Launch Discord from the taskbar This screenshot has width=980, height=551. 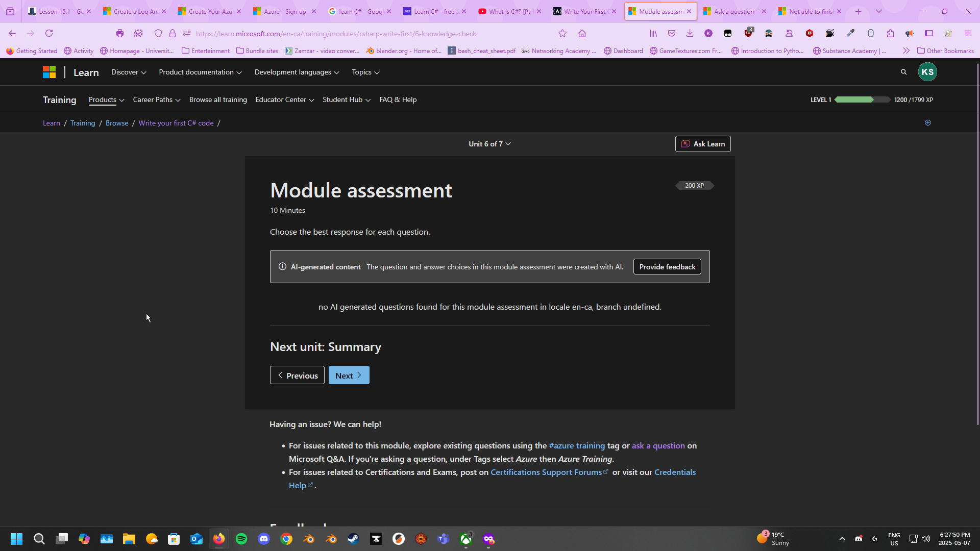pos(264,539)
